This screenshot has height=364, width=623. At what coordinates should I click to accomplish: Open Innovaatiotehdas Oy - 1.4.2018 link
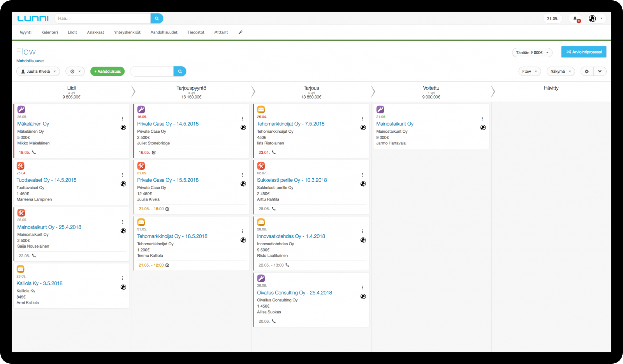291,236
